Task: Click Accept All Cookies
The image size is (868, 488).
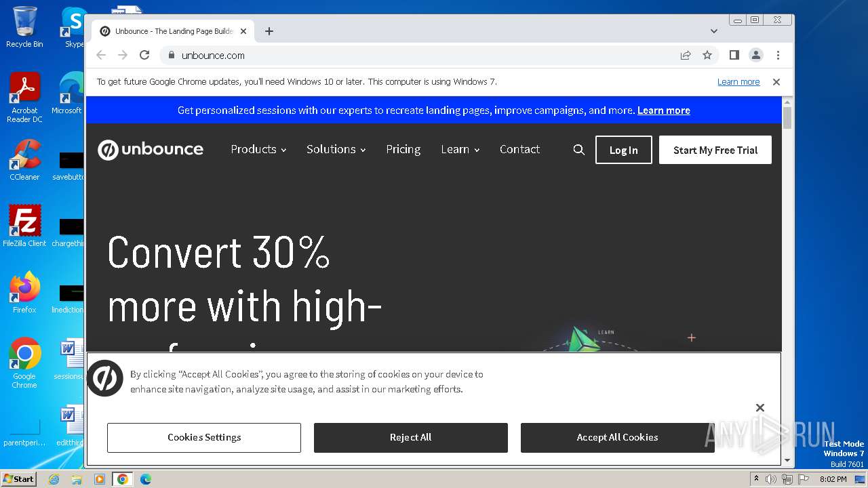Action: [617, 437]
